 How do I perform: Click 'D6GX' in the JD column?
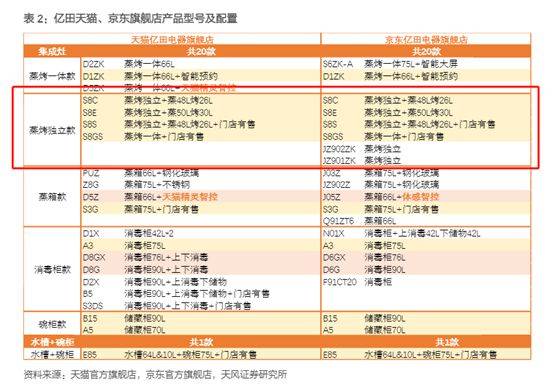tap(334, 257)
